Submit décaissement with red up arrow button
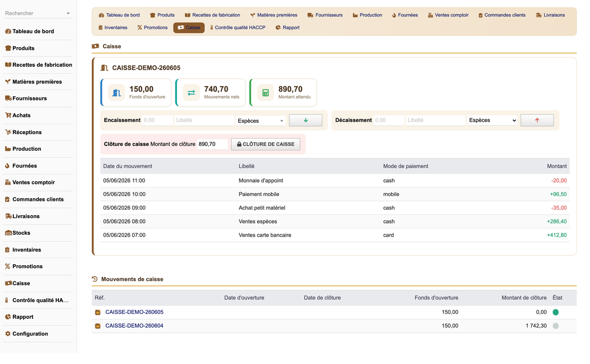The image size is (590, 364). tap(537, 120)
